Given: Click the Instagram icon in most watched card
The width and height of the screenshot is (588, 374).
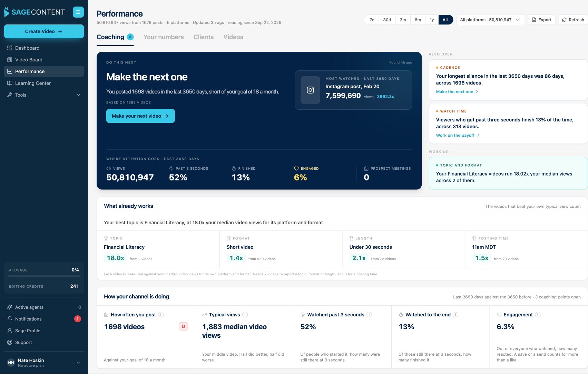Looking at the screenshot, I should point(311,90).
